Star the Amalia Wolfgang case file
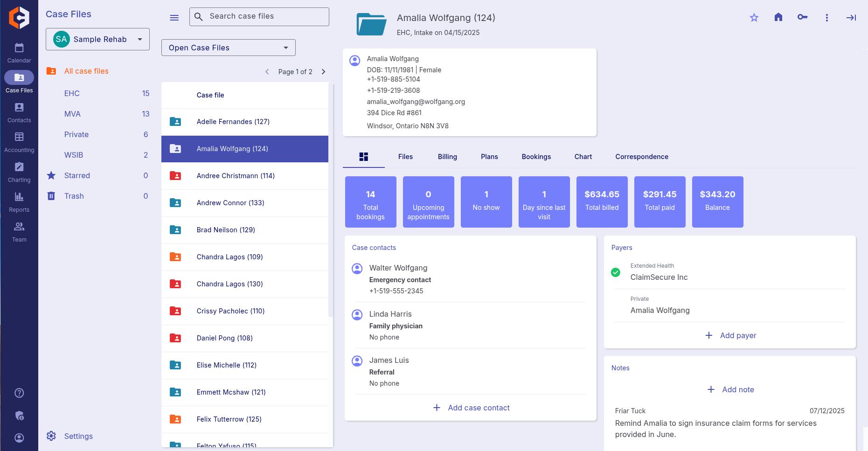 754,18
